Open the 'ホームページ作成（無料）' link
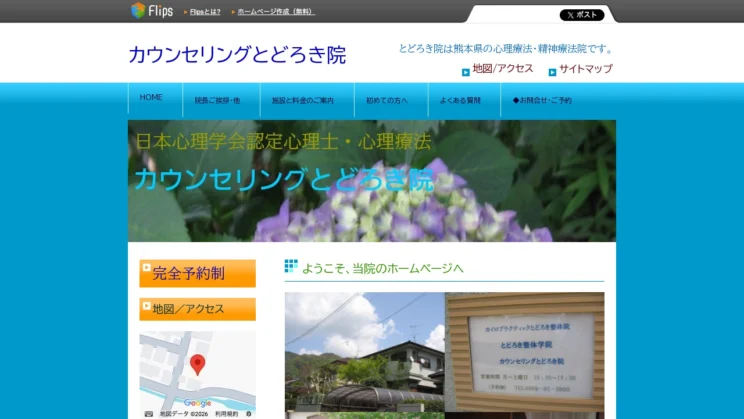Viewport: 744px width, 419px height. [x=276, y=11]
